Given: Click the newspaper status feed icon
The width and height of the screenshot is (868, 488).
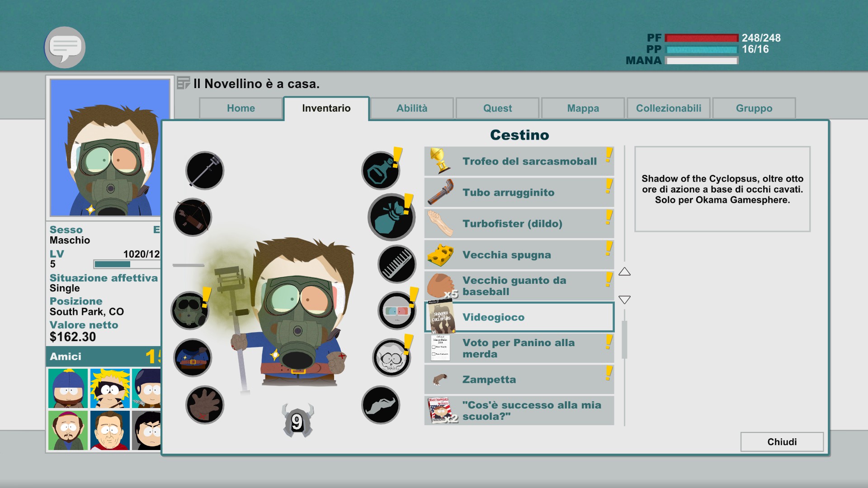Looking at the screenshot, I should [x=183, y=83].
